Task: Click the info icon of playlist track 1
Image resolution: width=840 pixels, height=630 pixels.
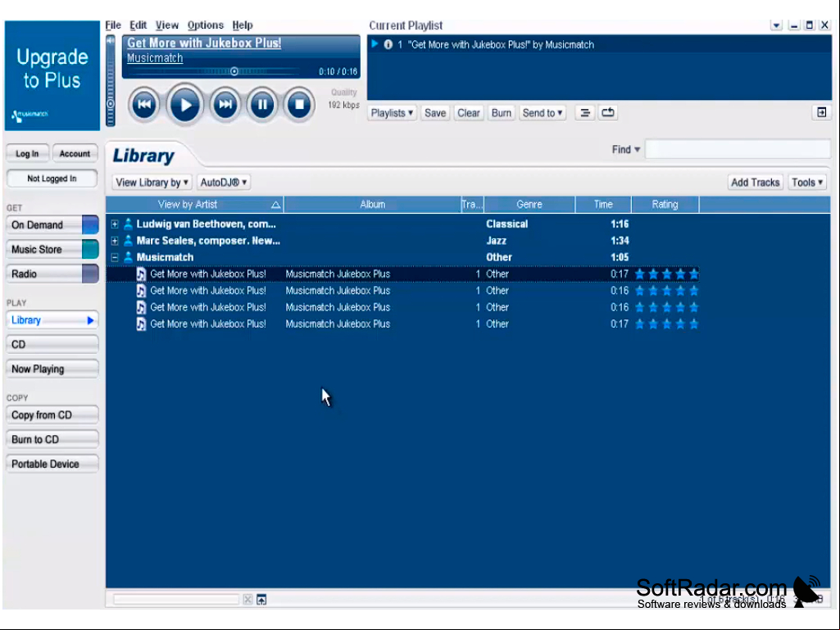Action: pyautogui.click(x=388, y=44)
